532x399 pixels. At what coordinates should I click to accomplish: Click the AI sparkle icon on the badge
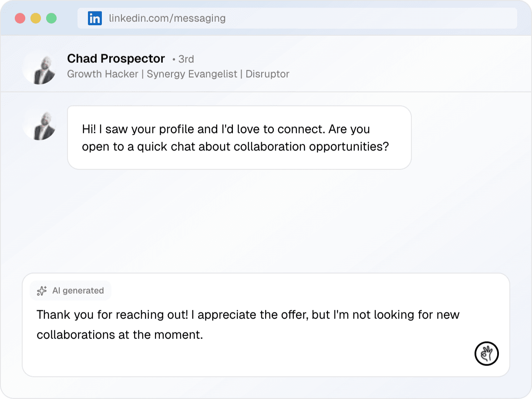click(x=41, y=291)
